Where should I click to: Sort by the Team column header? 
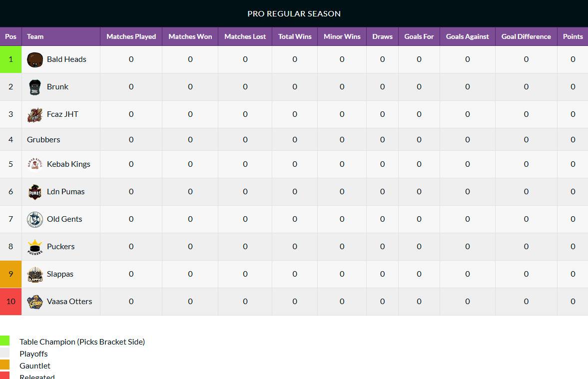tap(61, 36)
